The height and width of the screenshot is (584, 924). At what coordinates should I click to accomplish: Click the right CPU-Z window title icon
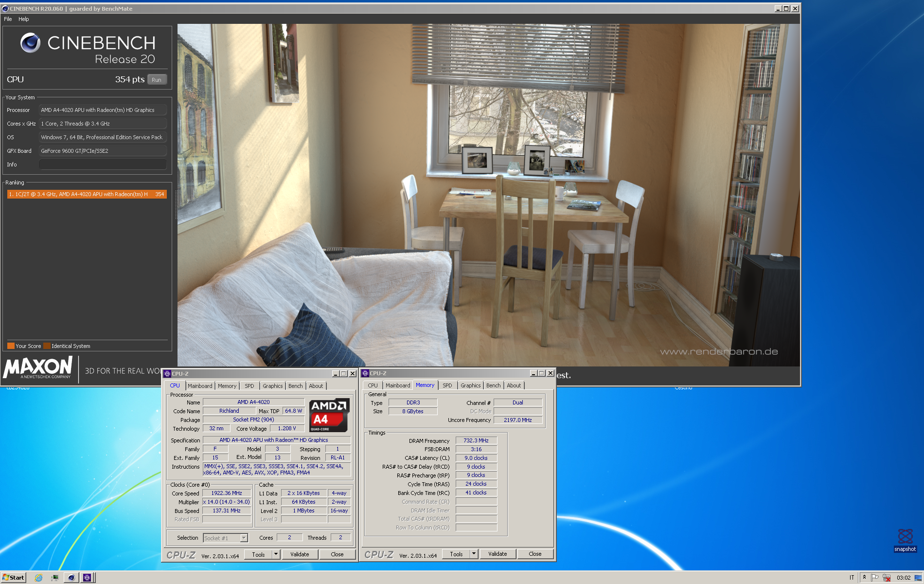tap(365, 373)
